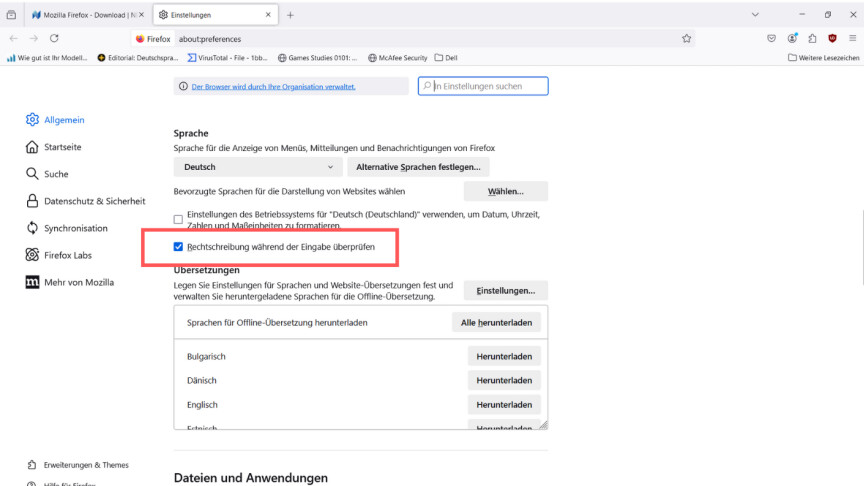Click 'Alle herunterladen' button

(496, 322)
